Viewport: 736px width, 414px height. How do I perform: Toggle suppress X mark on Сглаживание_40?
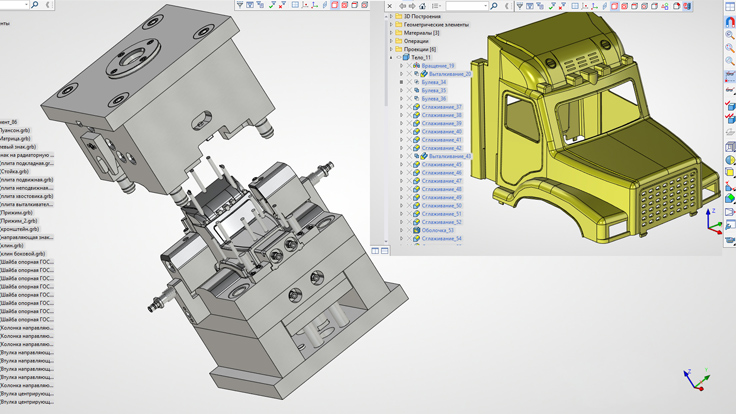[409, 131]
